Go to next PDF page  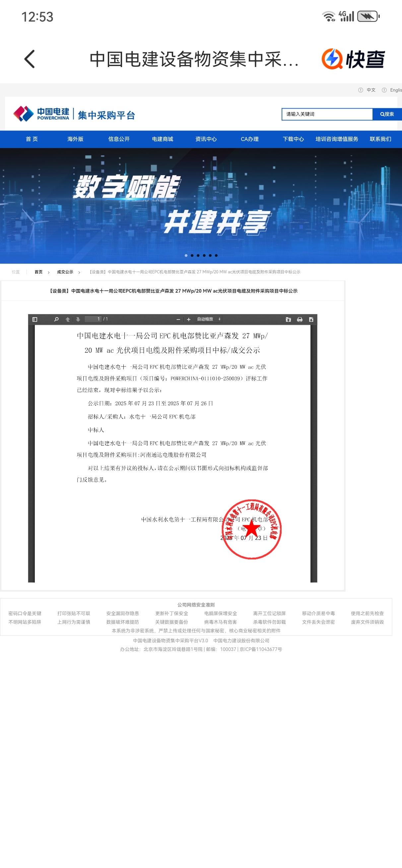78,320
